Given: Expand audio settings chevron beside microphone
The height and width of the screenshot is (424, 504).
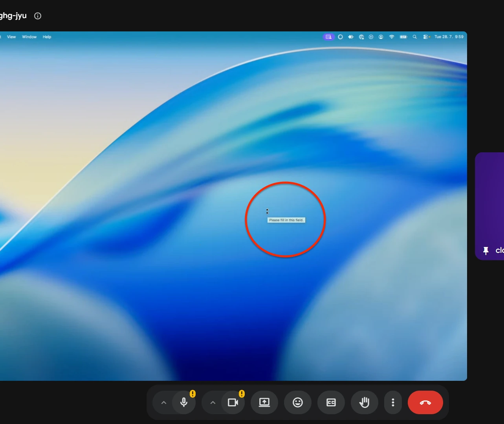Looking at the screenshot, I should click(x=164, y=402).
